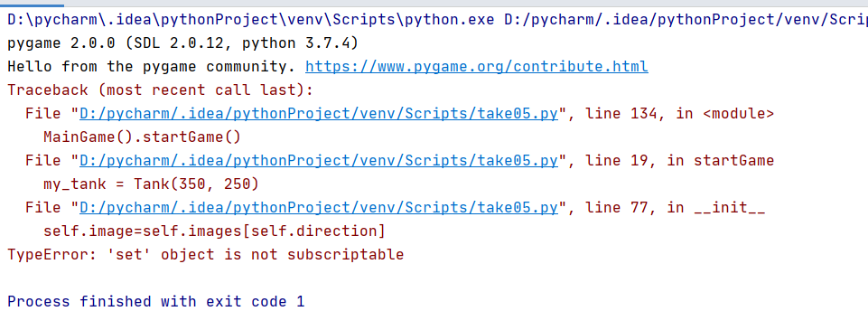Open the take05.py link for line 134
868x330 pixels.
point(319,114)
